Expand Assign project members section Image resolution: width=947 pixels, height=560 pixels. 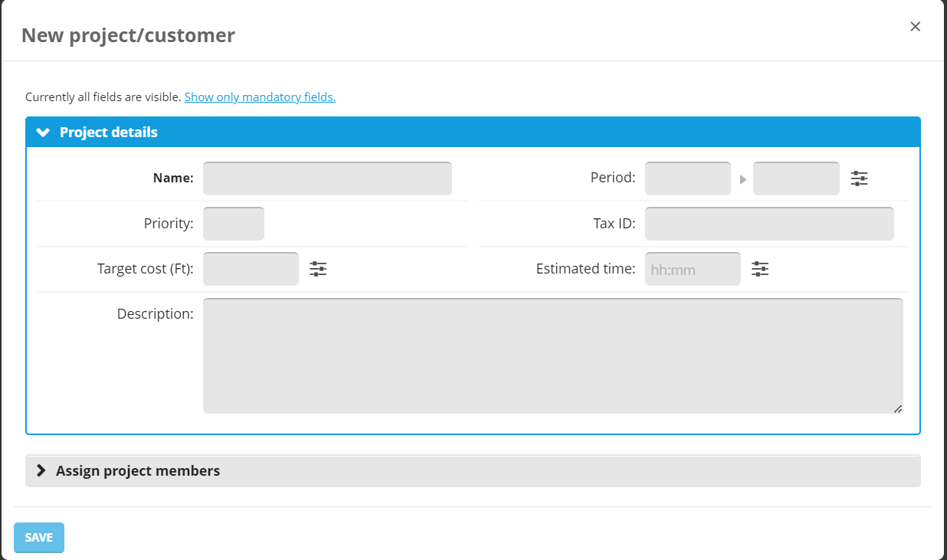click(x=138, y=471)
